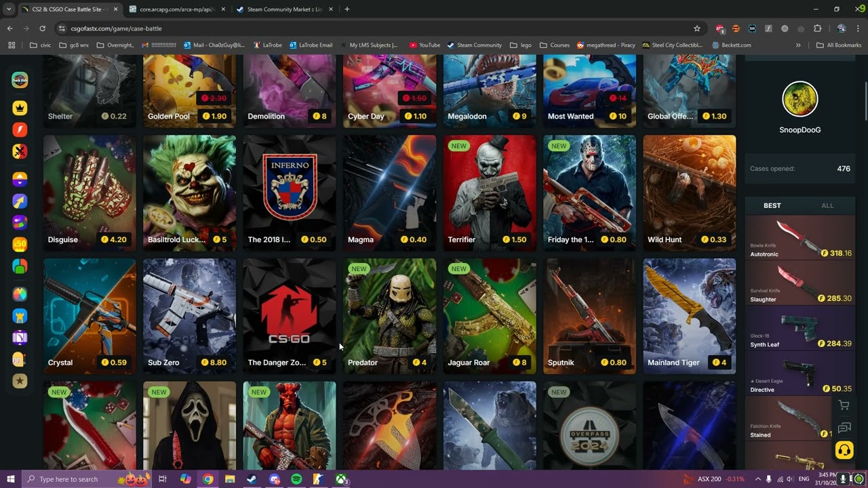Open Steam from the Windows taskbar
Viewport: 868px width, 488px height.
pos(252,479)
